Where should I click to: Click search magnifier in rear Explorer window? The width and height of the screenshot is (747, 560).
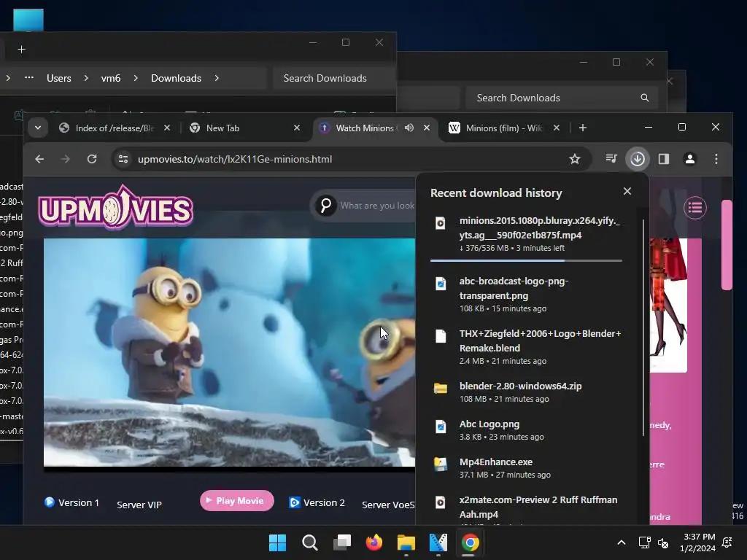pyautogui.click(x=645, y=98)
